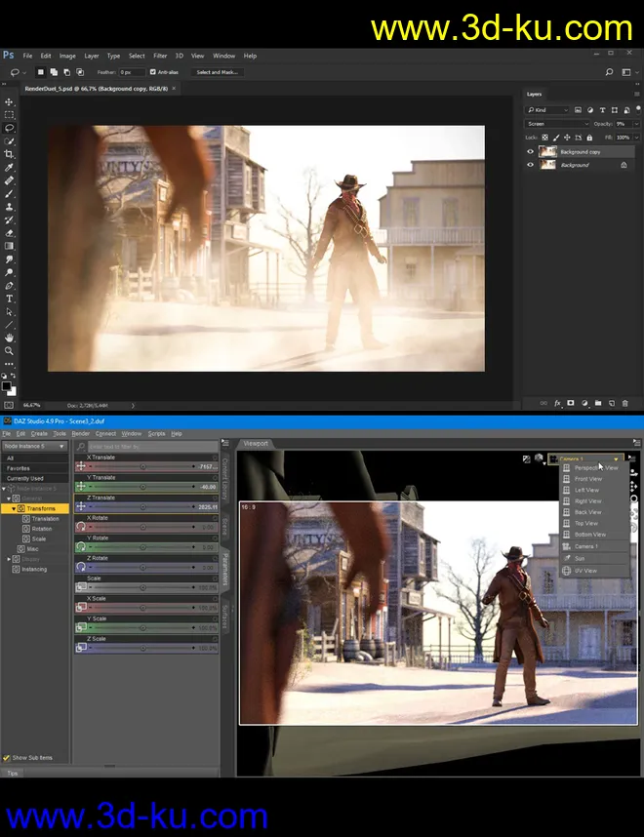Image resolution: width=644 pixels, height=837 pixels.
Task: Open the Screen blend mode dropdown
Action: coord(557,124)
